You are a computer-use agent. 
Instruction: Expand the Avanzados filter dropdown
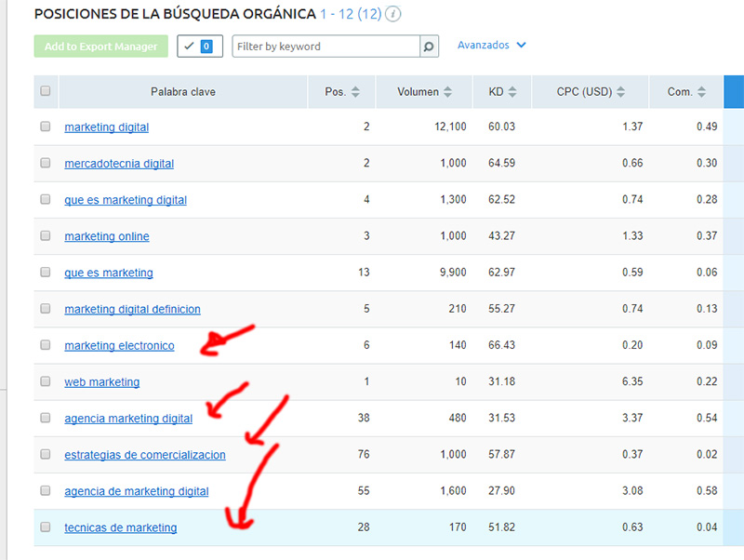click(x=492, y=45)
